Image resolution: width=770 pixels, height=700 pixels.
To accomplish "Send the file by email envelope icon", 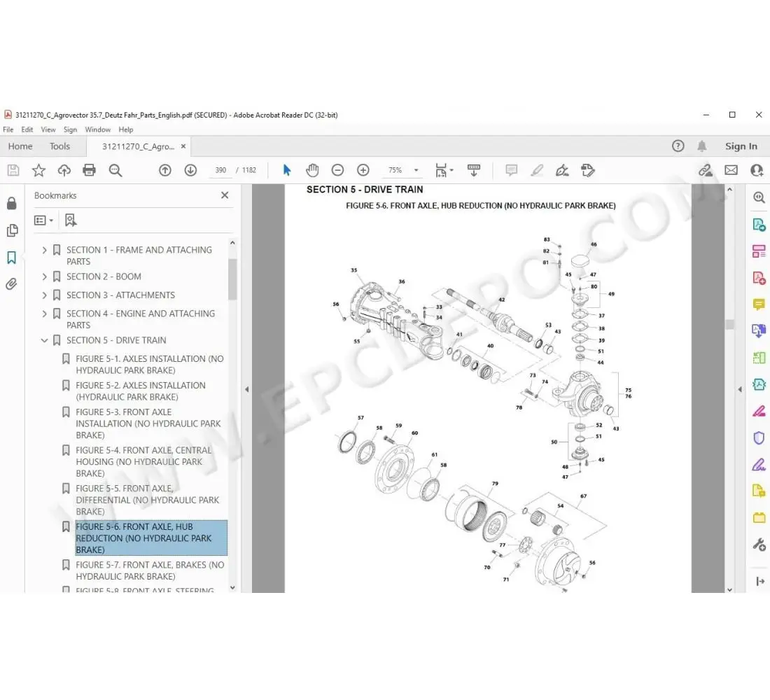I will (731, 171).
